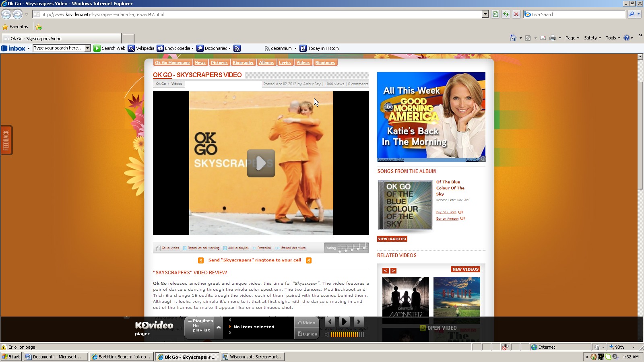
Task: Show previous related videos with left arrow
Action: [x=386, y=271]
